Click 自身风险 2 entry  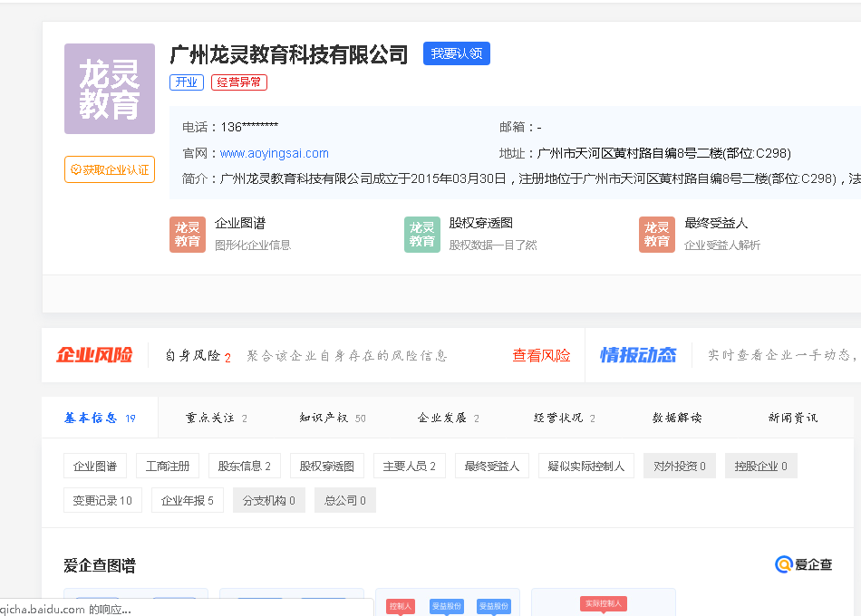[x=198, y=356]
